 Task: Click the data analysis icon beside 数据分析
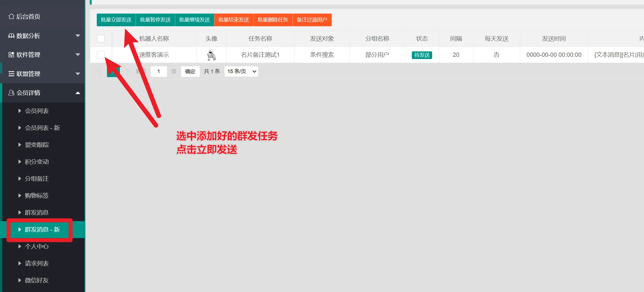click(x=11, y=36)
